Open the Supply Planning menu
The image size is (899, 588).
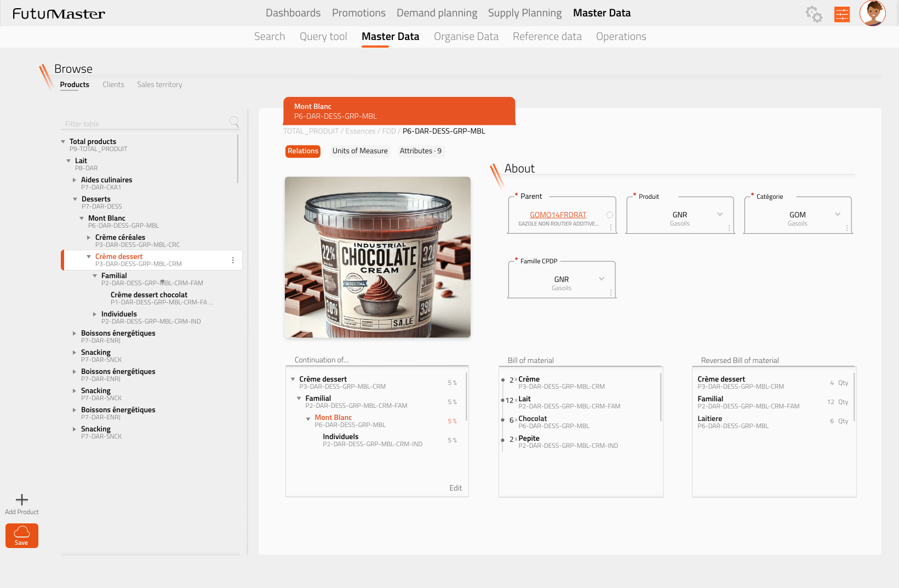click(524, 13)
